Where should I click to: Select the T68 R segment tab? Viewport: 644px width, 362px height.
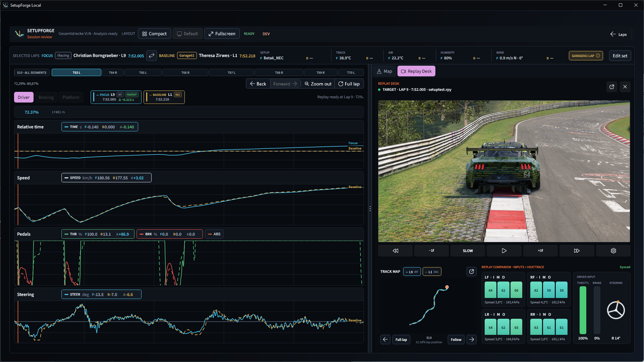tap(279, 72)
